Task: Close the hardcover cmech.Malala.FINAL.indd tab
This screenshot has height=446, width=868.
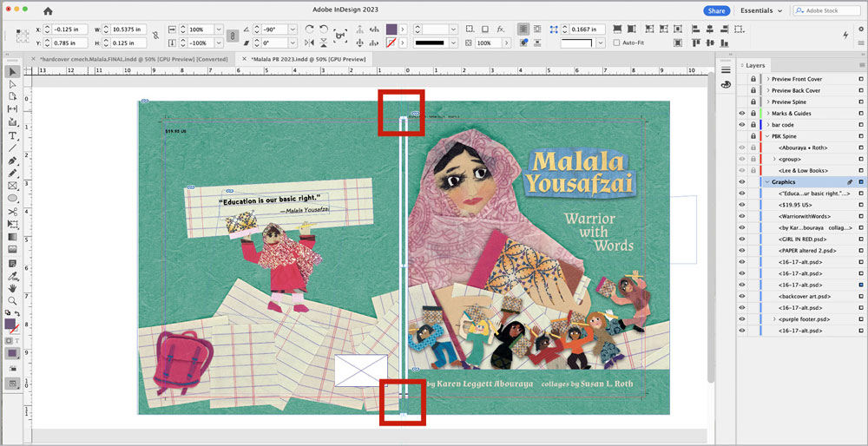Action: pos(33,59)
